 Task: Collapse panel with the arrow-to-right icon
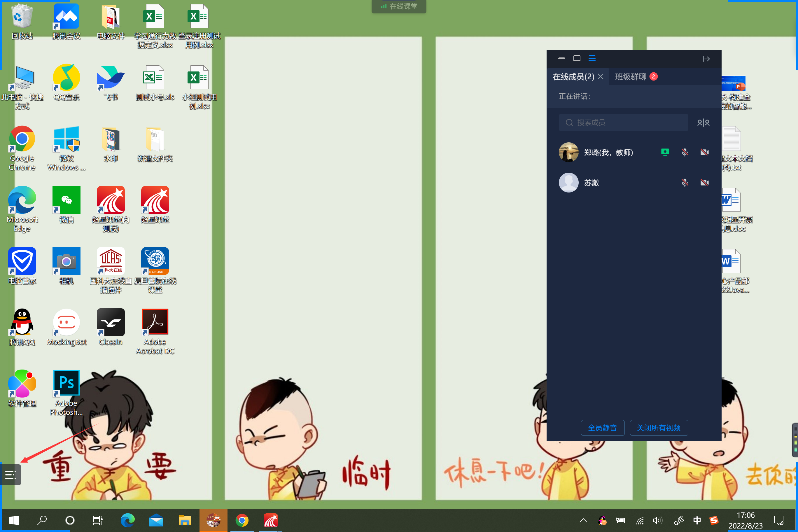706,59
